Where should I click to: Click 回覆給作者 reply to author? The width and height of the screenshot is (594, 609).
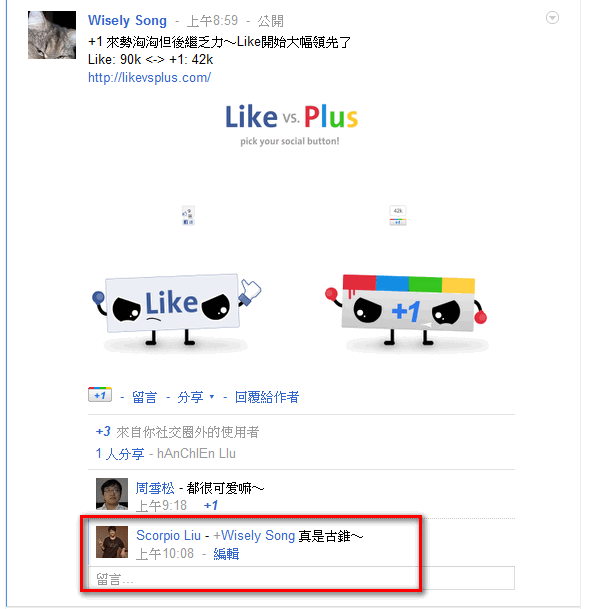[267, 397]
